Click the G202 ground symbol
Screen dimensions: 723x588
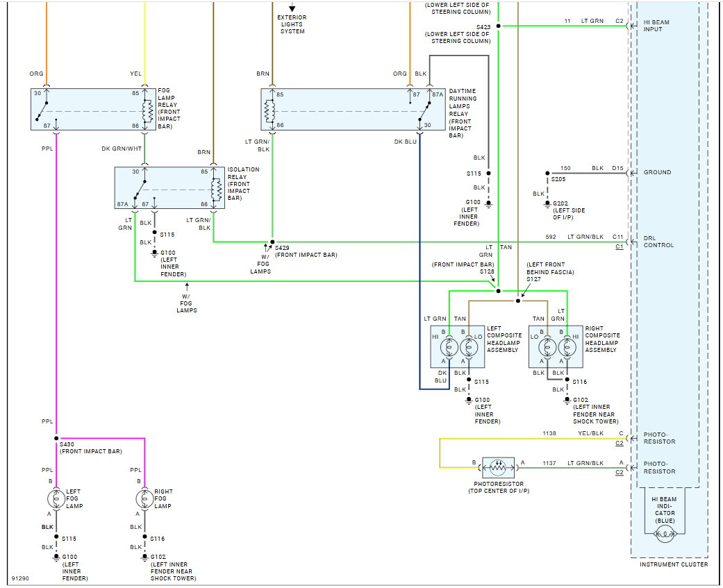click(547, 204)
